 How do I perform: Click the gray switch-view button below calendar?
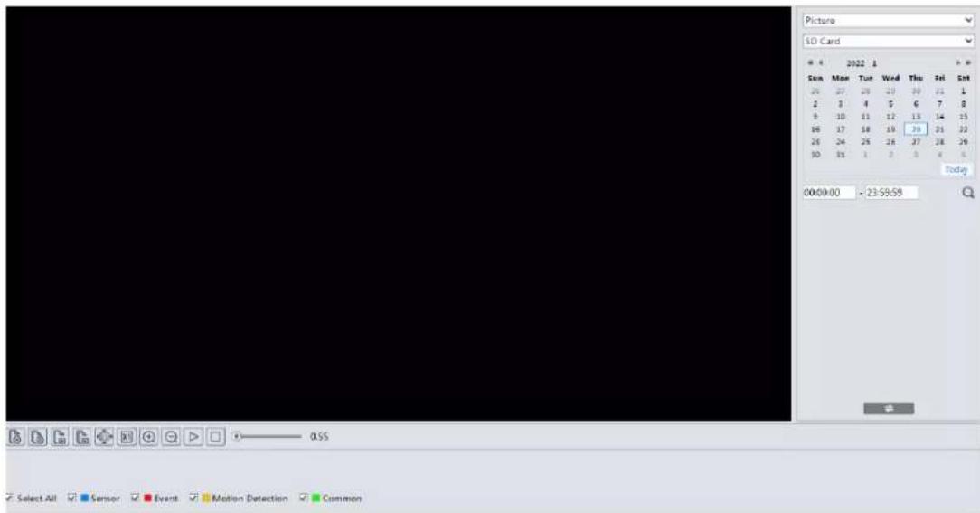tap(889, 409)
